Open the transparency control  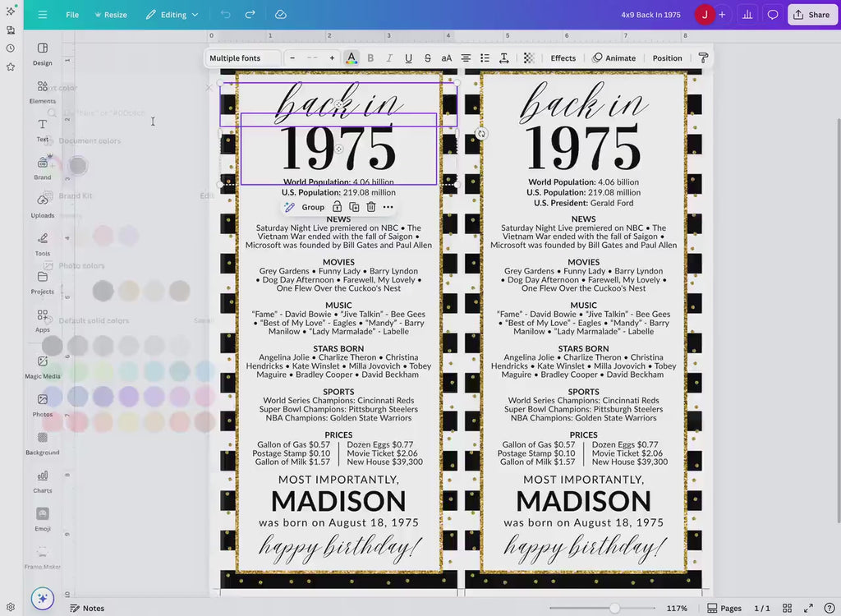(x=529, y=58)
